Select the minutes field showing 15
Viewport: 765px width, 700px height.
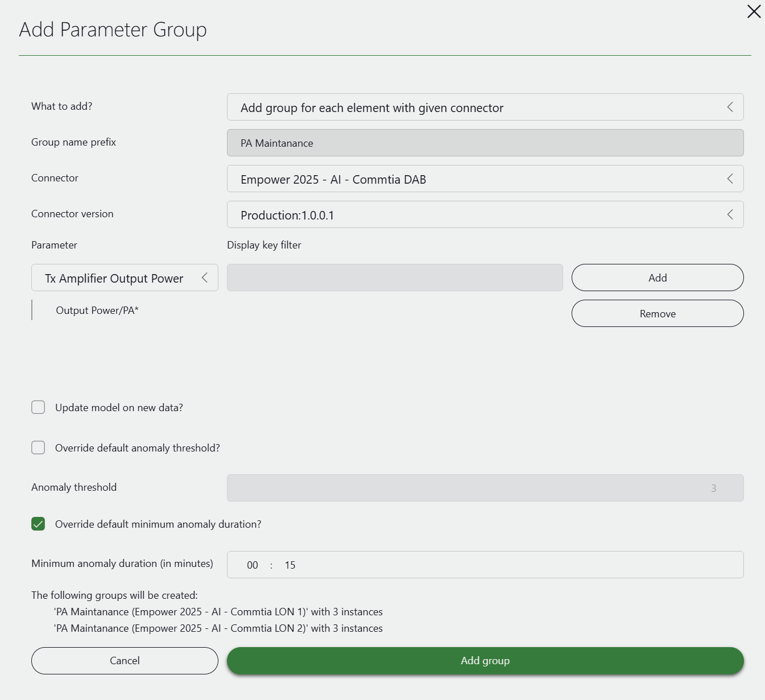click(x=290, y=565)
